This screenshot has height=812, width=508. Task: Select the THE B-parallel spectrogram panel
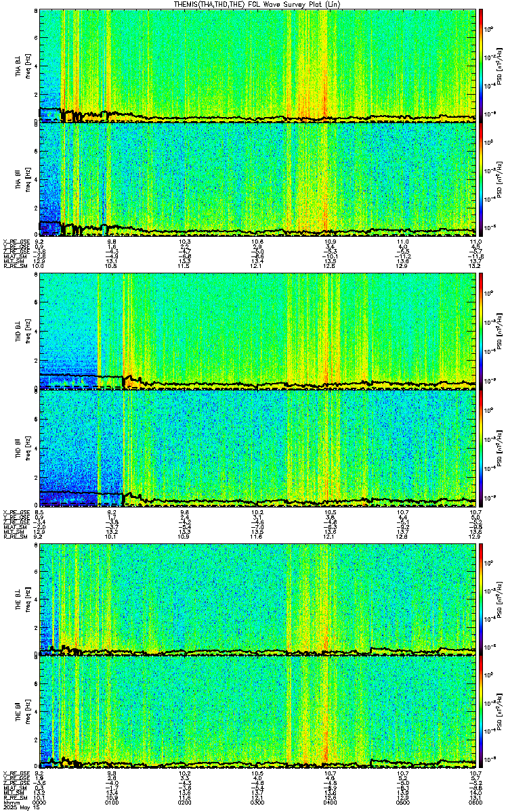pos(258,712)
